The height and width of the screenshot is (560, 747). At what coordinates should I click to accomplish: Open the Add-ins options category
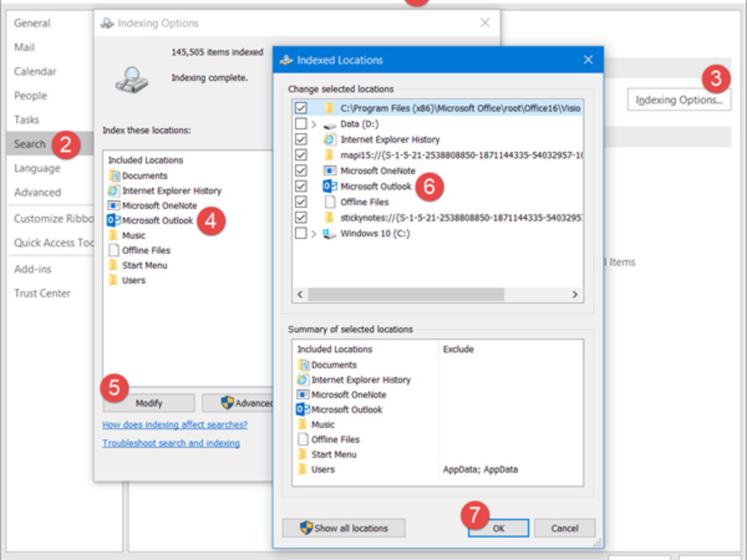33,269
